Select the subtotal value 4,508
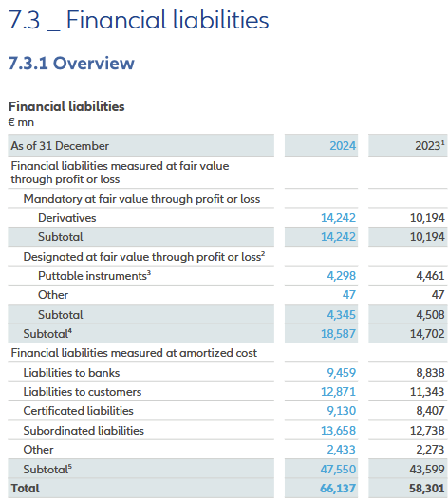 coord(430,315)
